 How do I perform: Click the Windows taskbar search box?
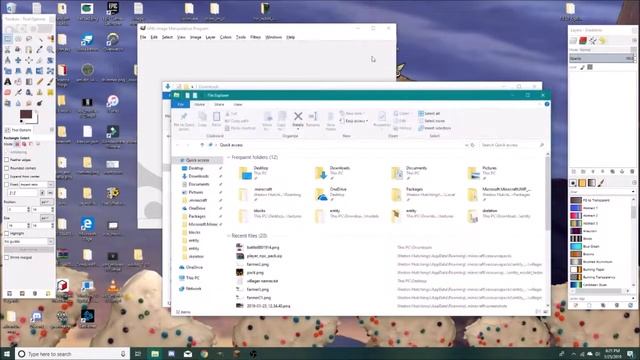73,354
